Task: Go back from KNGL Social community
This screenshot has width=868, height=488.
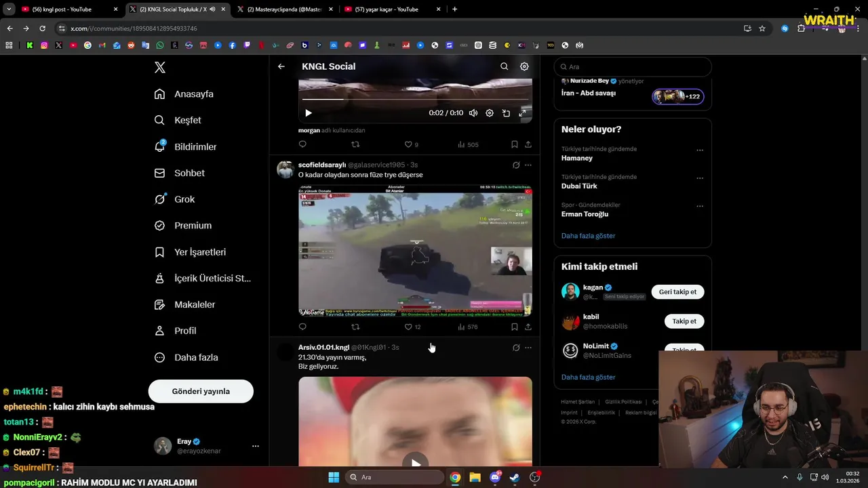Action: [x=281, y=66]
